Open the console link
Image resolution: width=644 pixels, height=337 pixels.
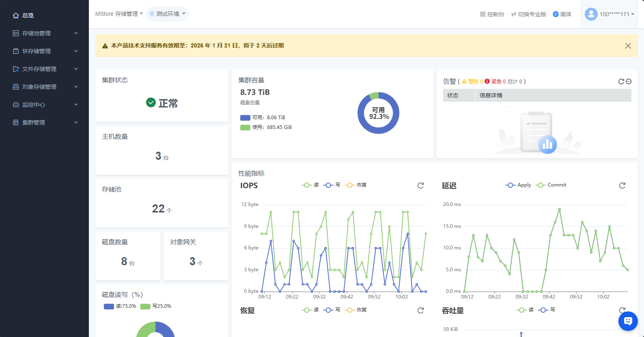click(492, 14)
